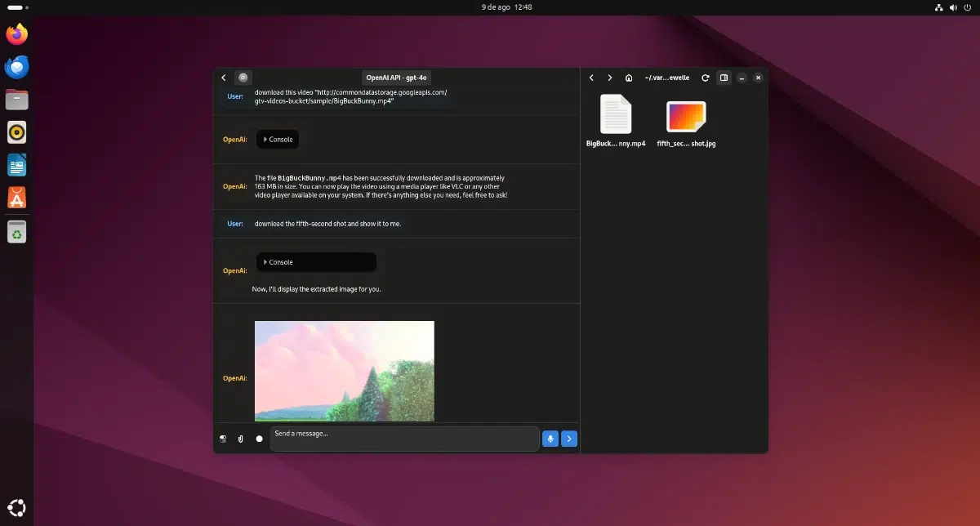The width and height of the screenshot is (980, 526).
Task: Open App Center from the dock
Action: [17, 198]
